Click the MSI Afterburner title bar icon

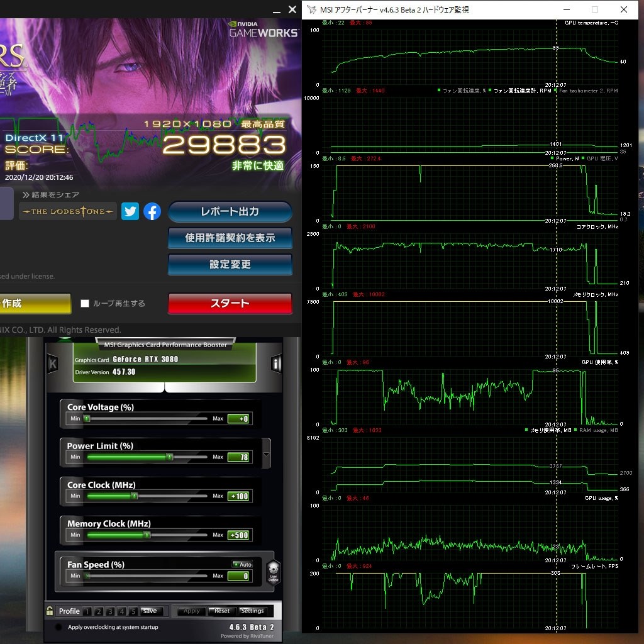[x=312, y=9]
